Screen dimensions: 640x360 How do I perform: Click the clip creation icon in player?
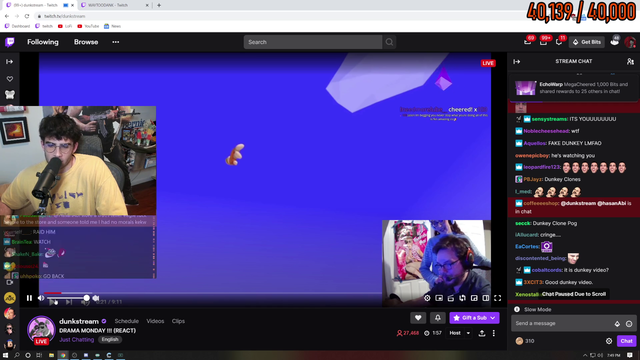pos(451,298)
